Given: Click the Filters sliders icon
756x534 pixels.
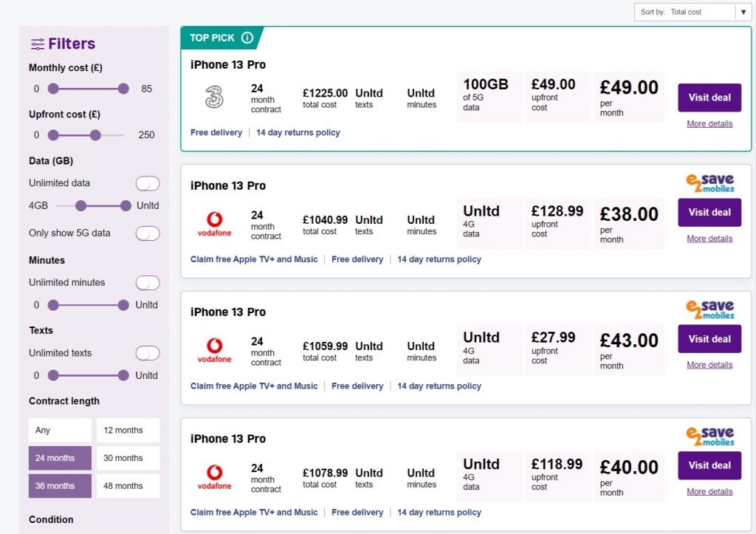Looking at the screenshot, I should [x=37, y=44].
